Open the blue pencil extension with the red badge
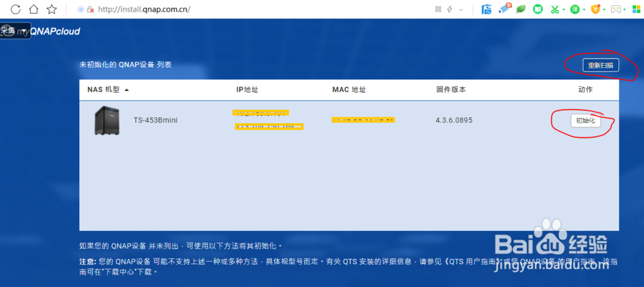This screenshot has height=287, width=644. 504,8
